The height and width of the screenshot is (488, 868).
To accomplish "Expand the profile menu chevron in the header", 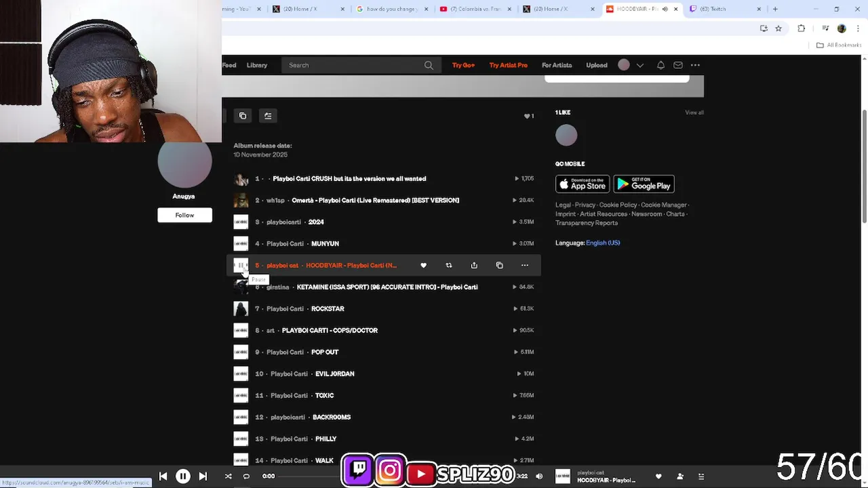I will [x=639, y=65].
